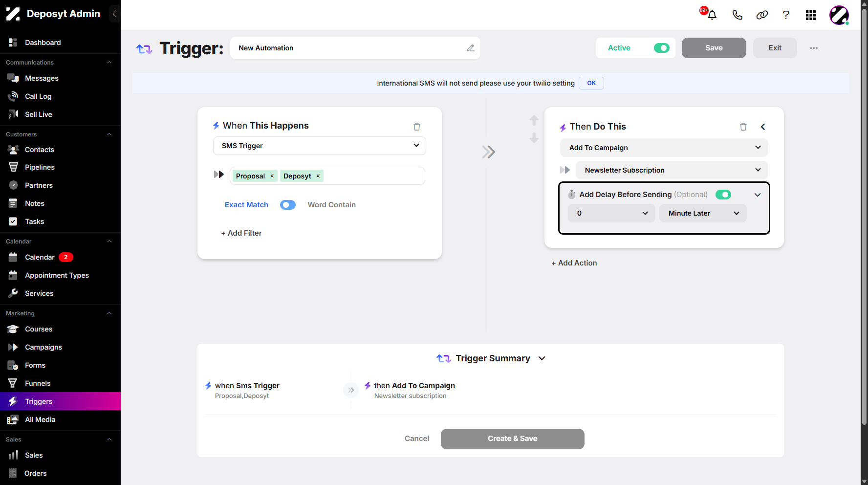This screenshot has height=485, width=868.
Task: Click the Create & Save button
Action: pos(513,439)
